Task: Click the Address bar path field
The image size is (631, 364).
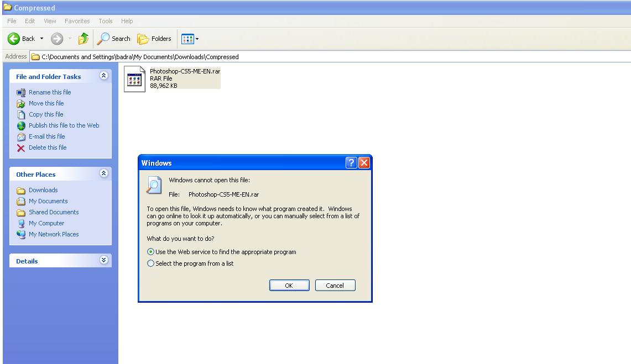Action: 330,57
